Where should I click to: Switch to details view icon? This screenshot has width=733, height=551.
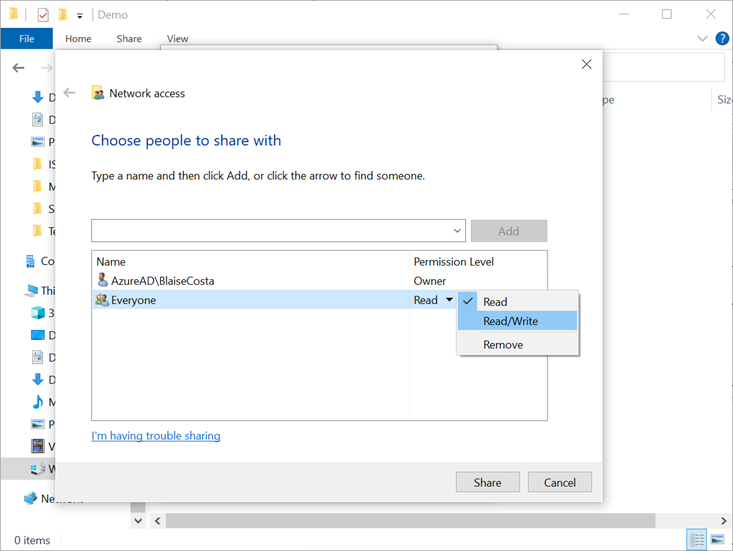(x=696, y=540)
